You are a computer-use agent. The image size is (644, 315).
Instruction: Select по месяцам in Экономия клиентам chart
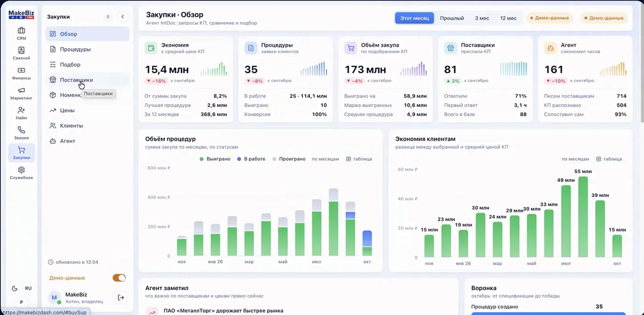pos(575,159)
